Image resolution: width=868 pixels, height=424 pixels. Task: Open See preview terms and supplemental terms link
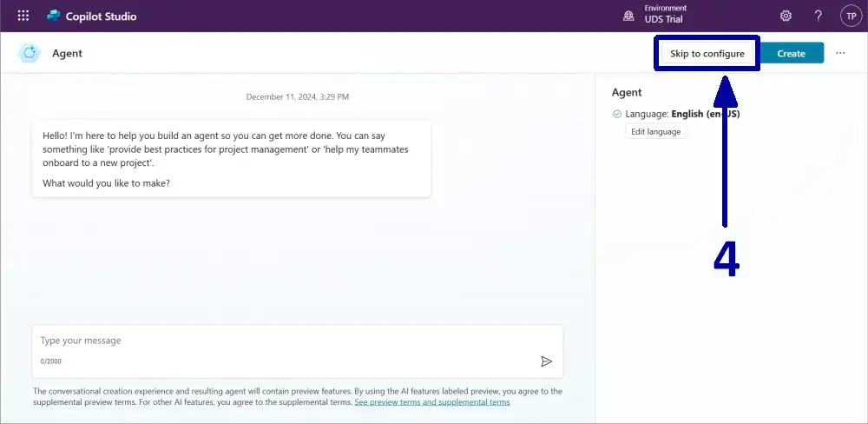tap(432, 401)
